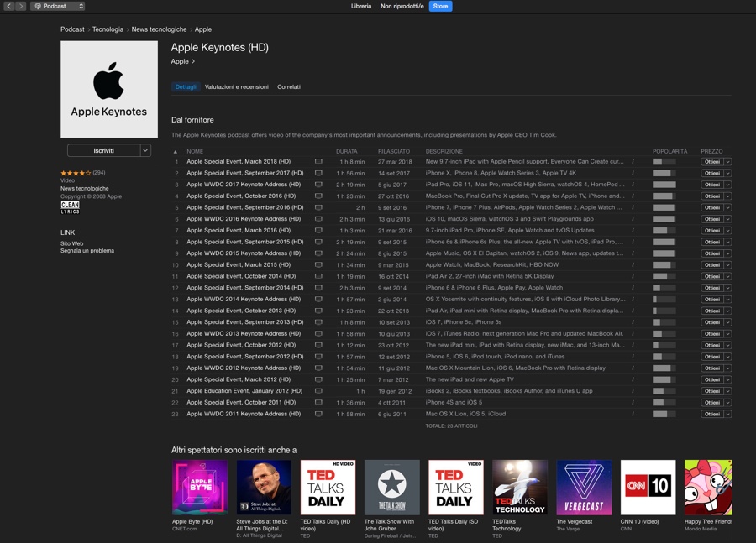This screenshot has height=543, width=756.
Task: Click the Iscriviti subscribe button
Action: (x=103, y=151)
